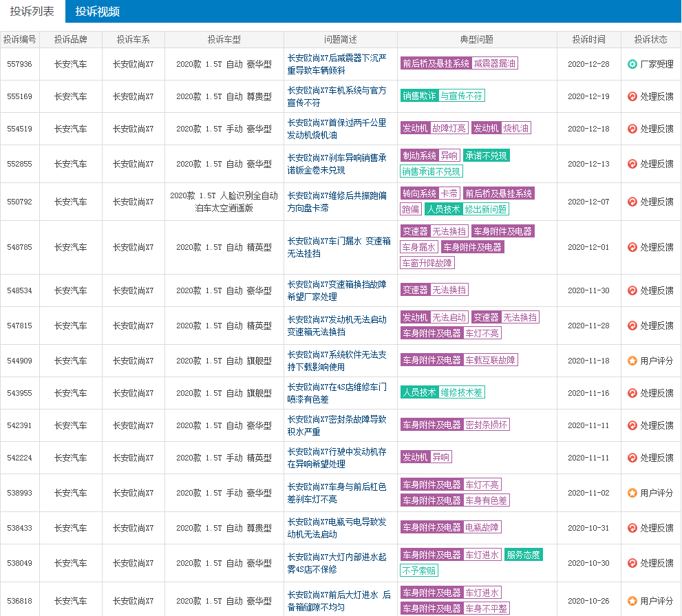Click the 不予索赔 tag
The width and height of the screenshot is (682, 616).
[x=419, y=571]
